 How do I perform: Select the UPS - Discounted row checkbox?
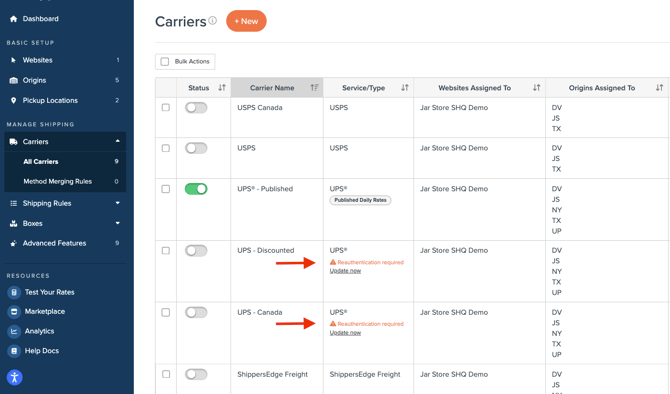pos(166,250)
